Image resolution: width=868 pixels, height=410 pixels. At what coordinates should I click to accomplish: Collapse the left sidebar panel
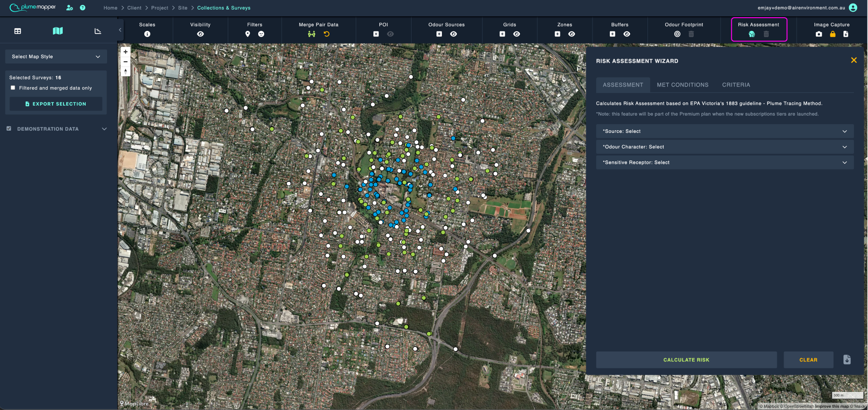[120, 30]
